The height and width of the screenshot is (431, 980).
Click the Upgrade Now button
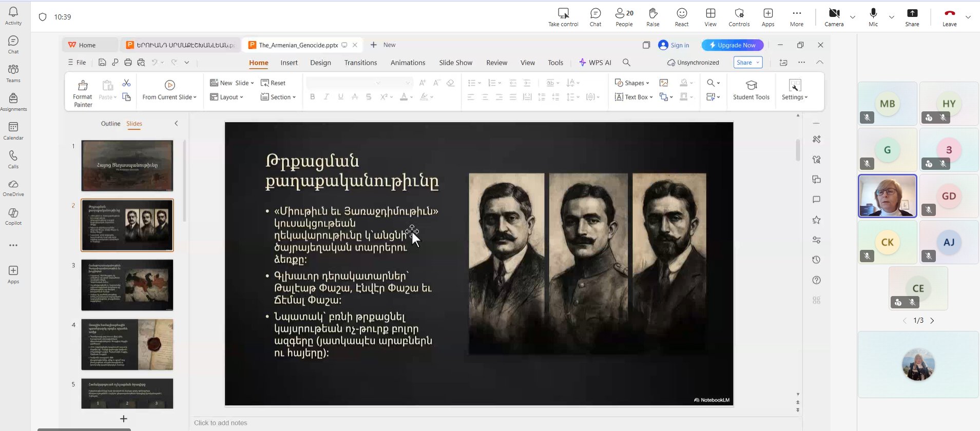coord(732,45)
